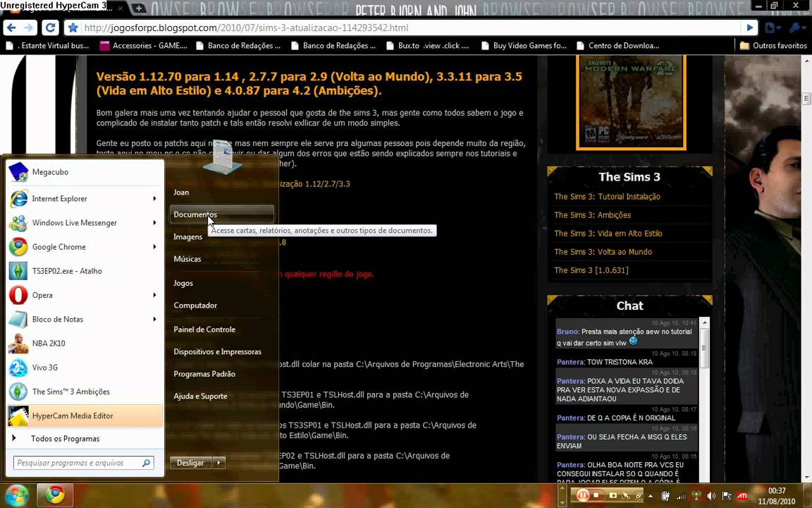Screen dimensions: 812x508
Task: Open Chrome's page menu icon
Action: [x=772, y=28]
